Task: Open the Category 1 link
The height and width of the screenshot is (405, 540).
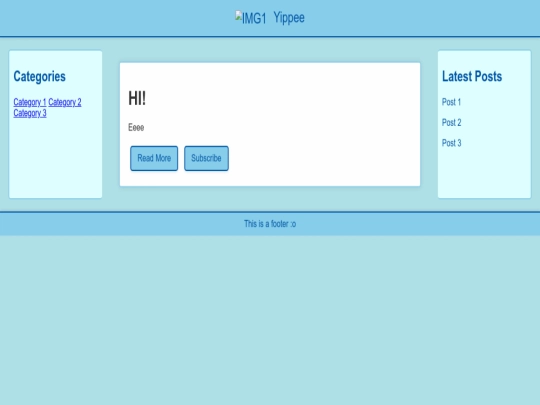Action: coord(30,102)
